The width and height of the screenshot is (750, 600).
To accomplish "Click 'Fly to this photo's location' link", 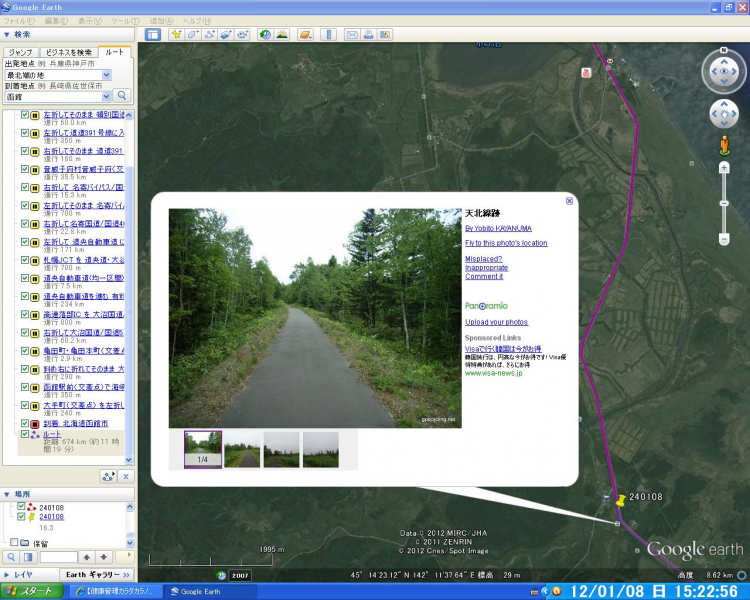I will point(506,243).
